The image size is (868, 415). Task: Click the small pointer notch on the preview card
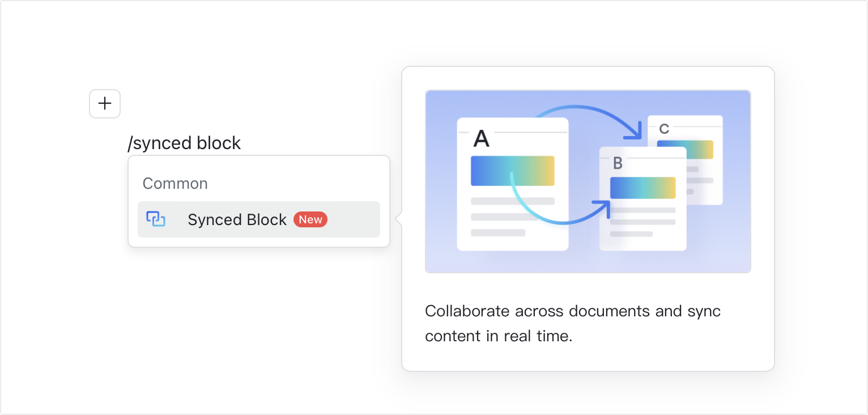397,219
